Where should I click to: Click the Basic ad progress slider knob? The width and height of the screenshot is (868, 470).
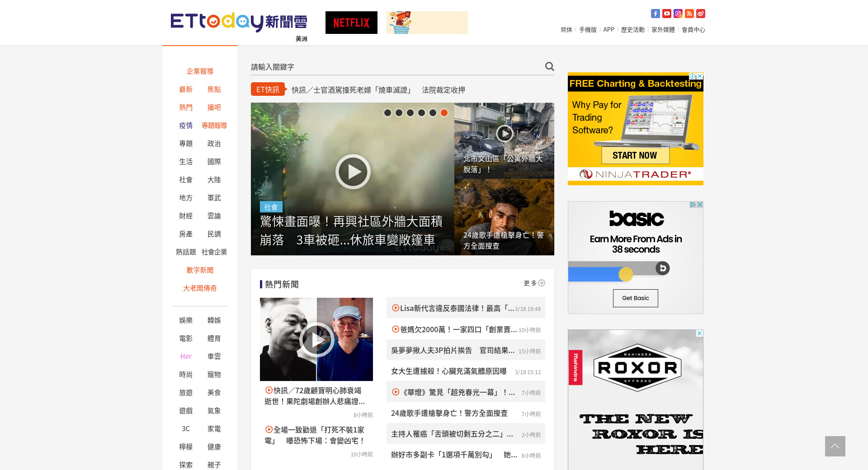(x=626, y=274)
